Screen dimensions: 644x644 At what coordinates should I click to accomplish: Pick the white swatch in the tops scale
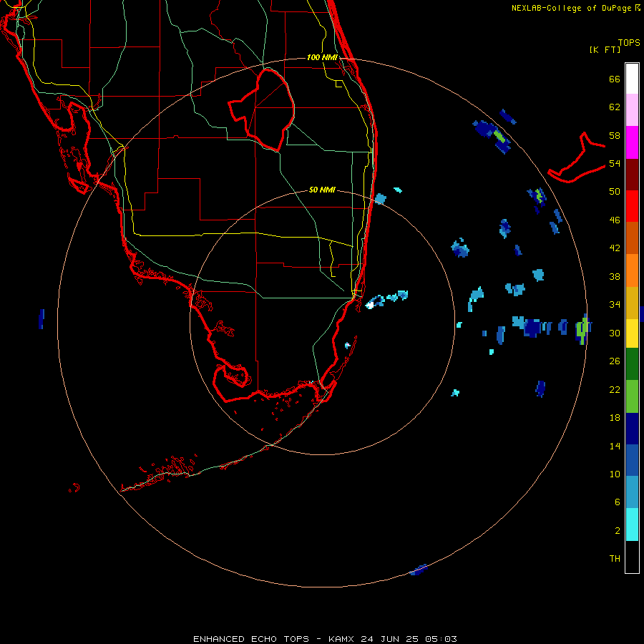coord(632,79)
